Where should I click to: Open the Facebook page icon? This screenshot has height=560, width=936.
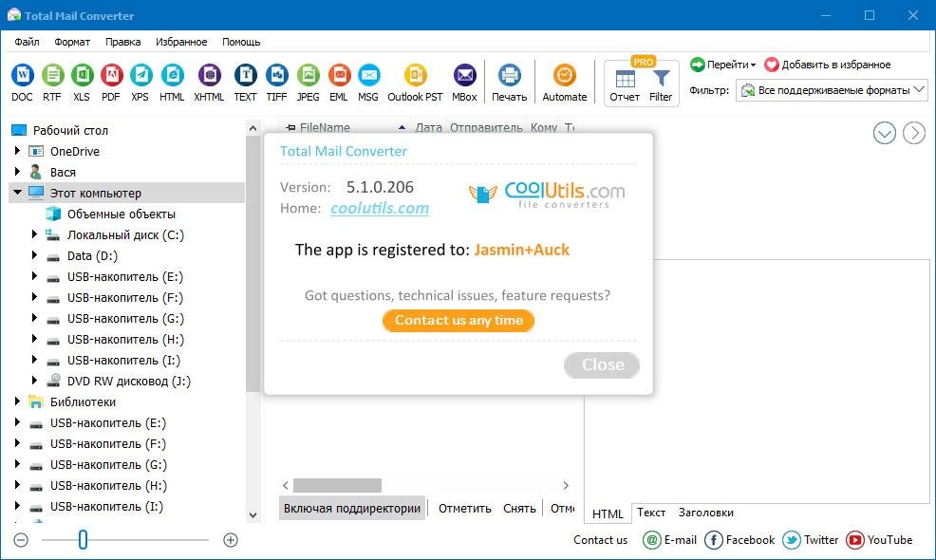(713, 540)
